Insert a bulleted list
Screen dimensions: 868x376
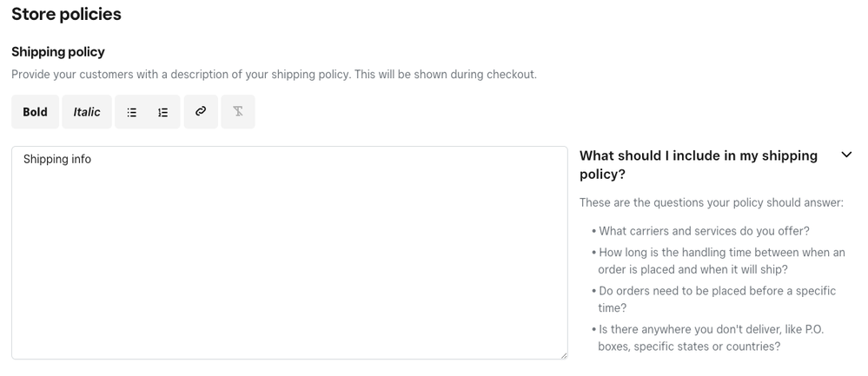pyautogui.click(x=132, y=112)
